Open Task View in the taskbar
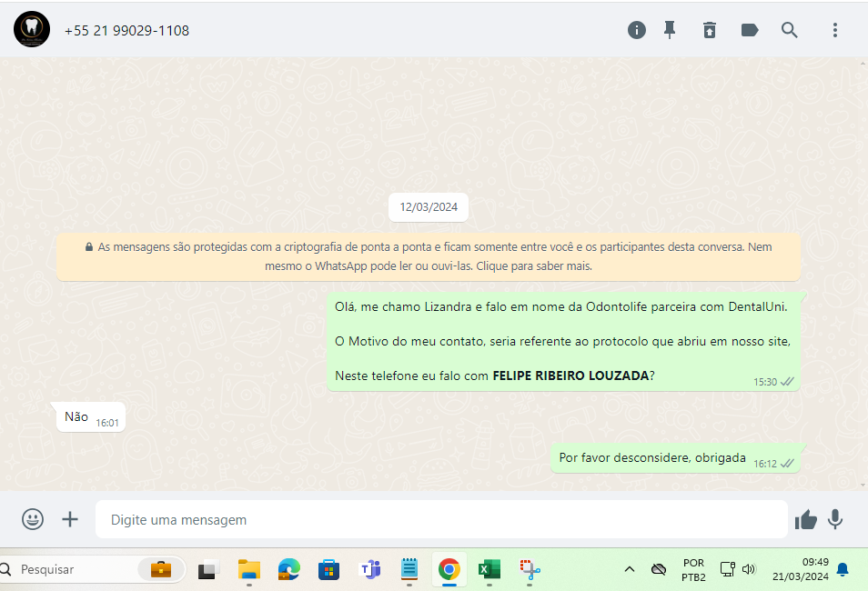 coord(208,569)
